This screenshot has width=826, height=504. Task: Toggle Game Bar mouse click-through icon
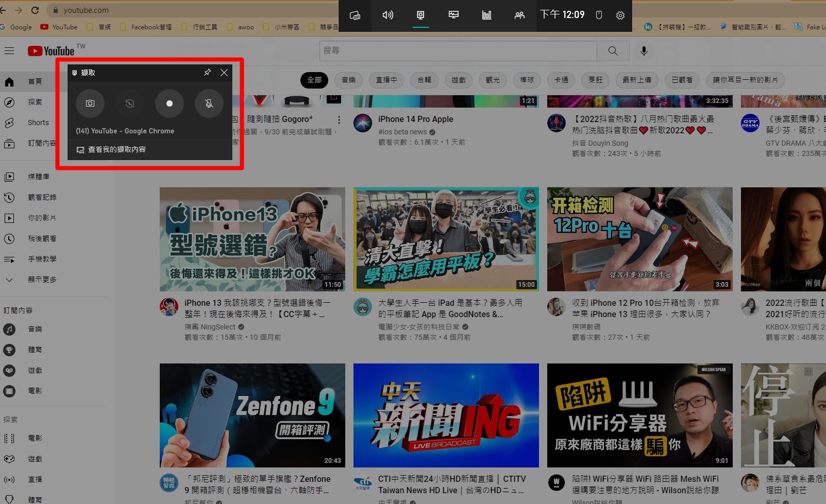click(599, 15)
